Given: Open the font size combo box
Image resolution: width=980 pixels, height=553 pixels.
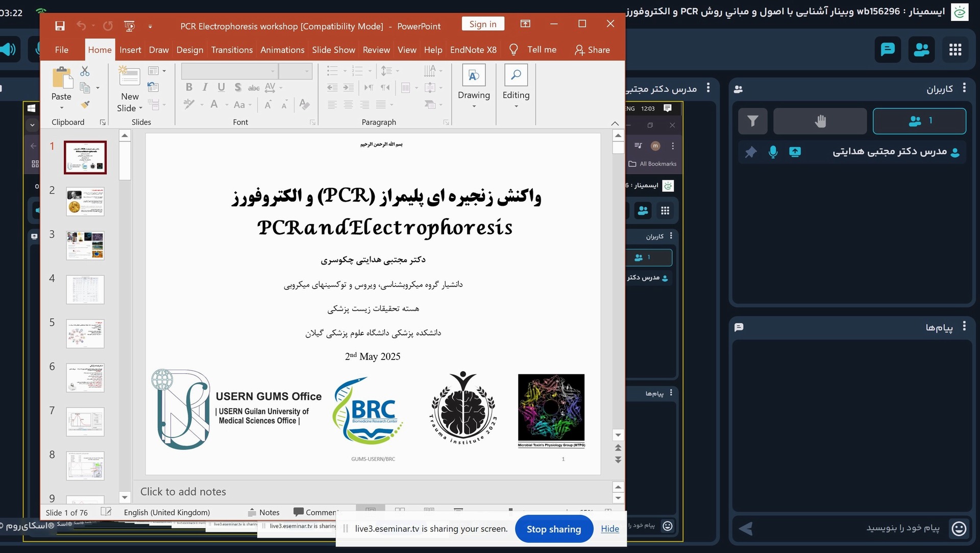Looking at the screenshot, I should [x=295, y=71].
